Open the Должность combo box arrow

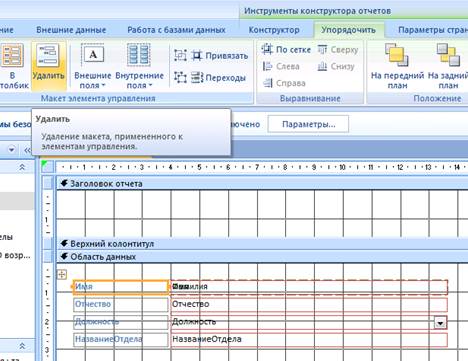pos(440,323)
